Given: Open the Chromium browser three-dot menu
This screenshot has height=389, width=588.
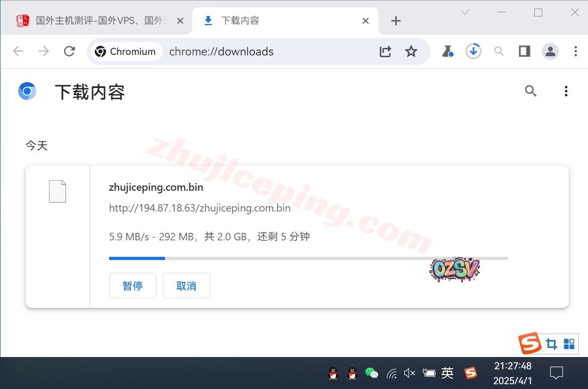Looking at the screenshot, I should click(575, 51).
